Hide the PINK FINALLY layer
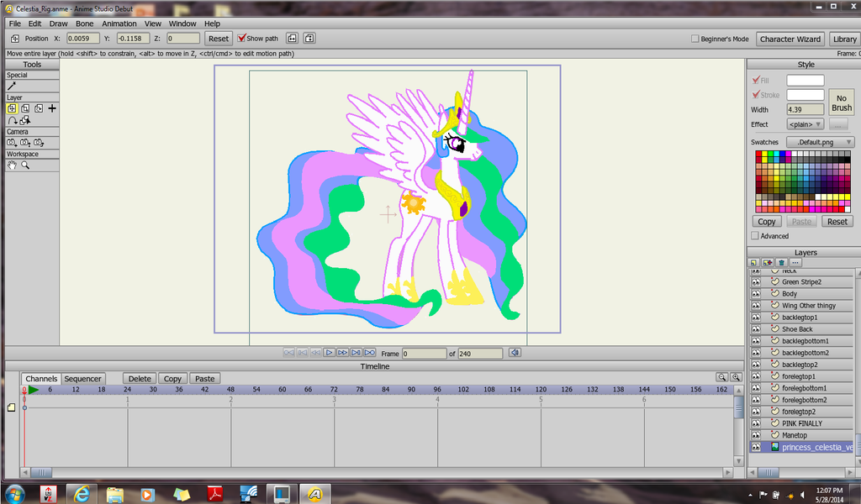This screenshot has height=504, width=861. (756, 423)
